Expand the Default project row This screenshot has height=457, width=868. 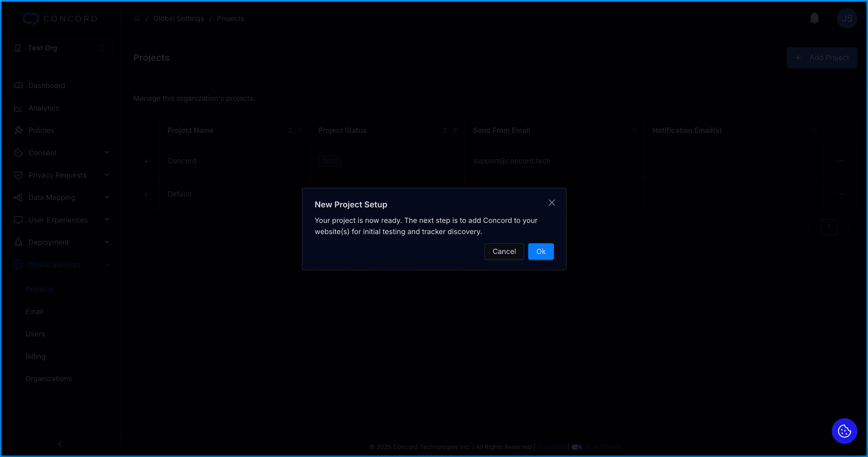coord(146,194)
